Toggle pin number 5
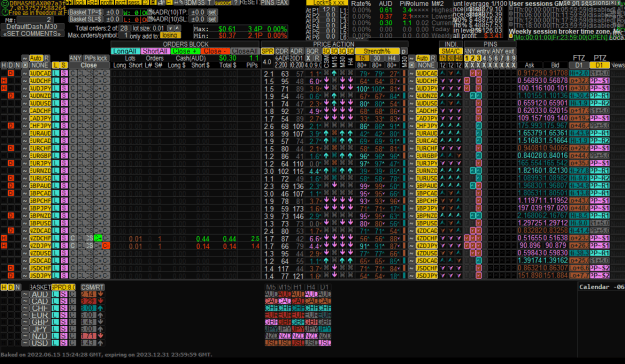The width and height of the screenshot is (625, 364). pyautogui.click(x=491, y=58)
